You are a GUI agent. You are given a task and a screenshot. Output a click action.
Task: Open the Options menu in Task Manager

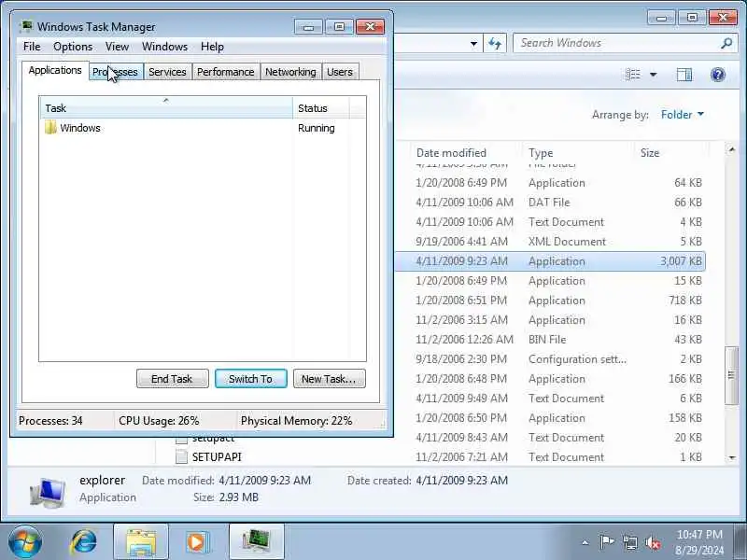[x=73, y=47]
